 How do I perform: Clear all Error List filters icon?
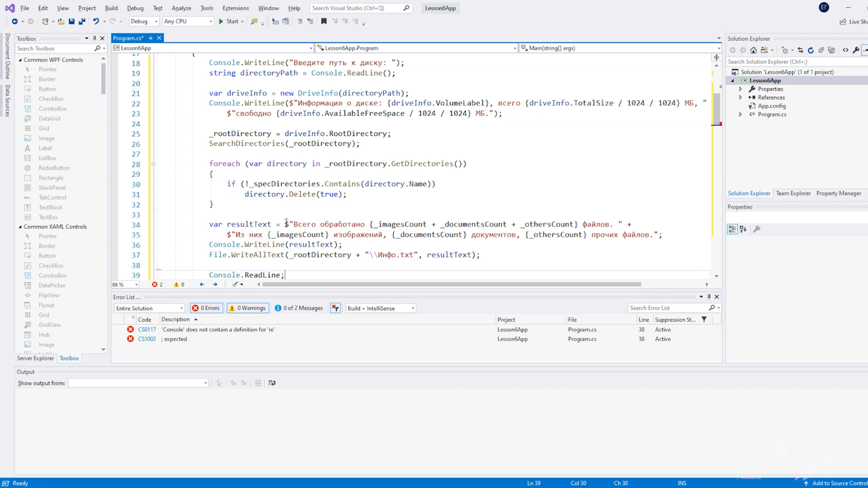(x=335, y=308)
